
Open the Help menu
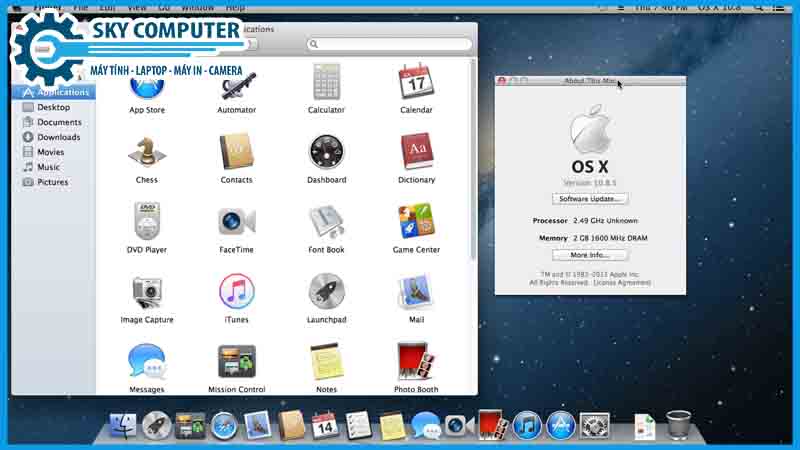pyautogui.click(x=235, y=7)
